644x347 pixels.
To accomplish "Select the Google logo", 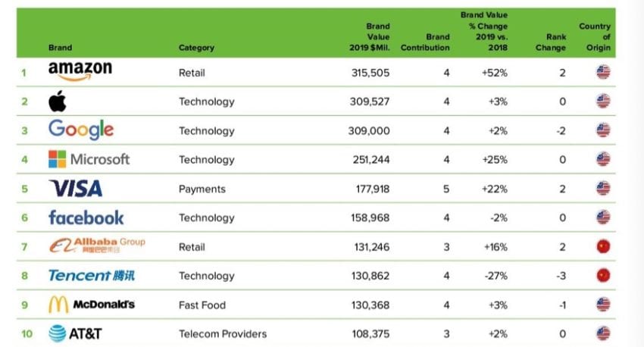I will (81, 130).
